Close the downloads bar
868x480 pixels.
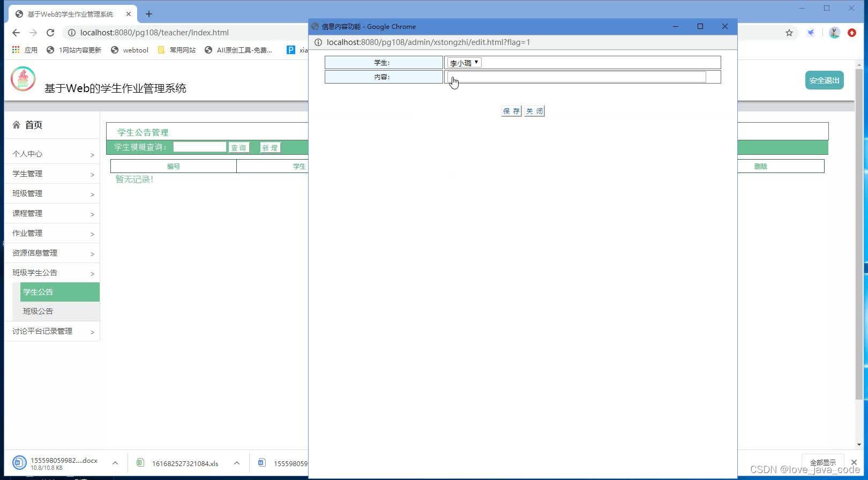[x=854, y=462]
